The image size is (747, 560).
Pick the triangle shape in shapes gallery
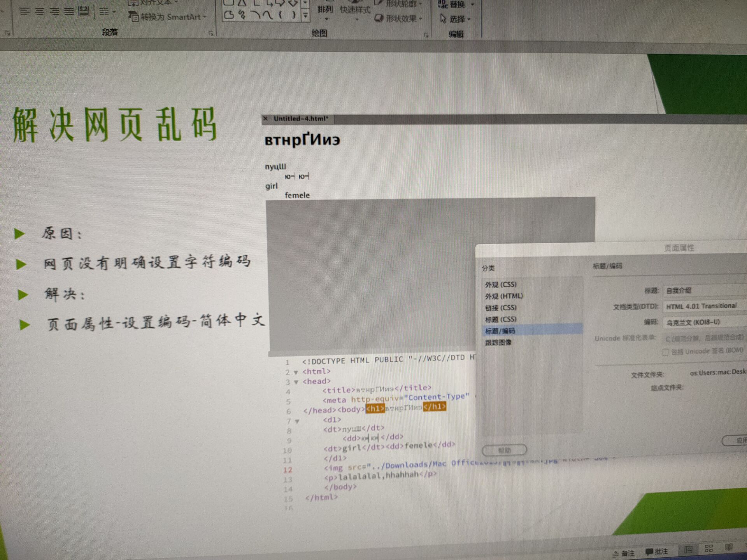tap(242, 3)
